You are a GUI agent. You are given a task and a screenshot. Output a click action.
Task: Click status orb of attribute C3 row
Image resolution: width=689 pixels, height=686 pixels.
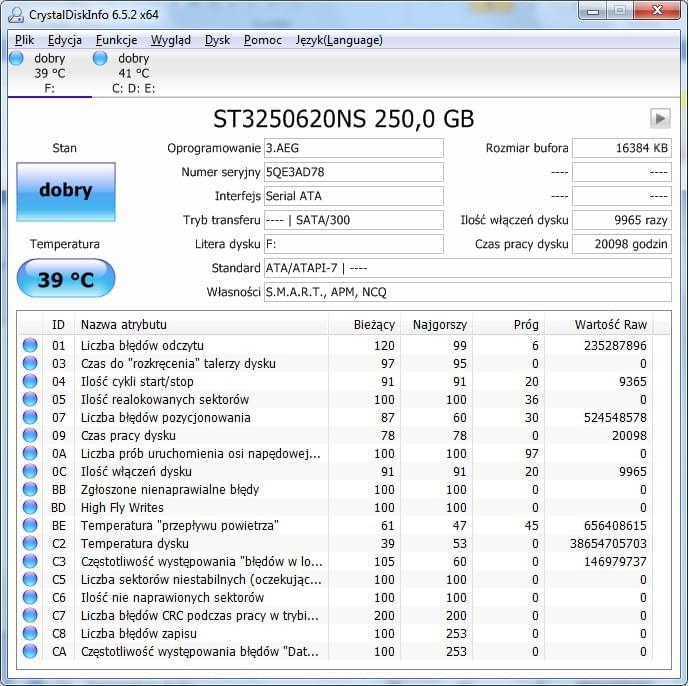pyautogui.click(x=30, y=562)
